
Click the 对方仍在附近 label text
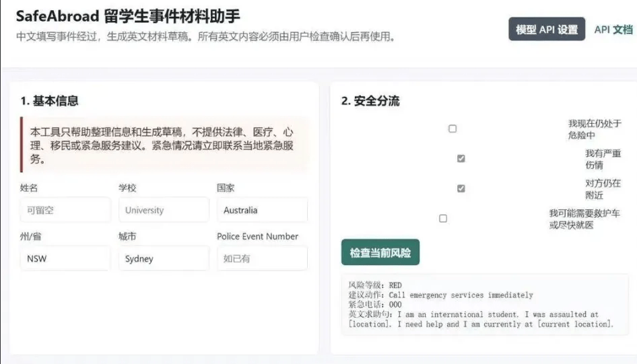(x=603, y=189)
